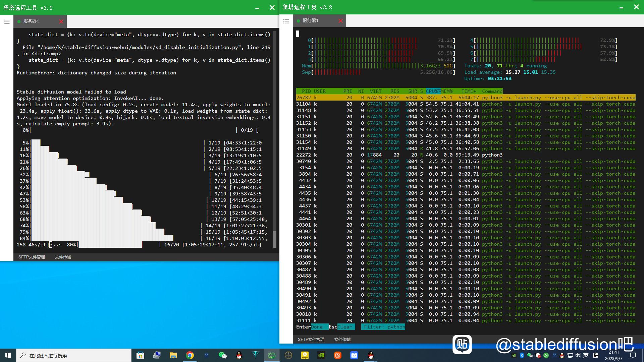Click the RuntimeError line in the log terminal
Screen dimensions: 644x362
coord(96,73)
